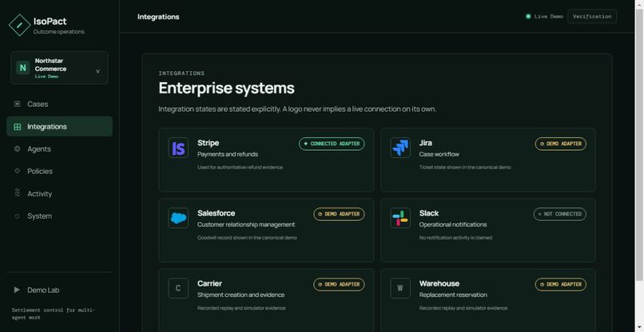644x332 pixels.
Task: Click the Stripe logo icon
Action: pyautogui.click(x=178, y=148)
